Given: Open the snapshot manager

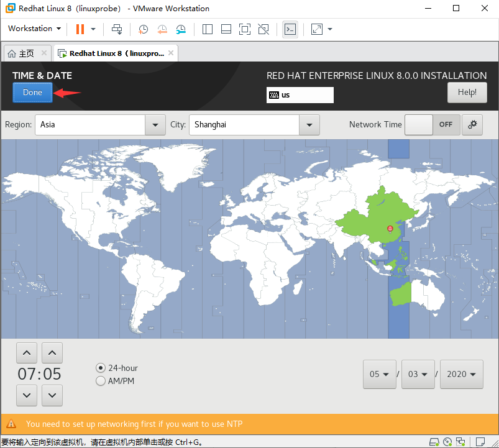Looking at the screenshot, I should (x=181, y=29).
